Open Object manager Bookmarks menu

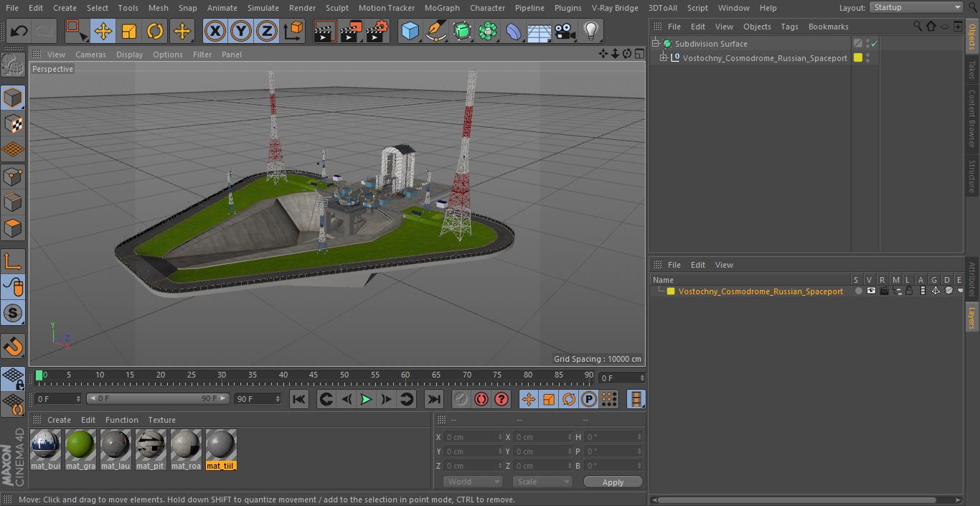point(828,27)
